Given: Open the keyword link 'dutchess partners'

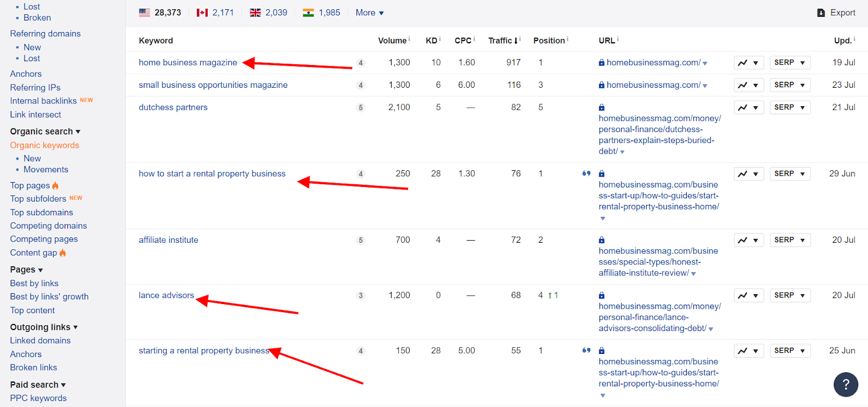Looking at the screenshot, I should (x=173, y=107).
